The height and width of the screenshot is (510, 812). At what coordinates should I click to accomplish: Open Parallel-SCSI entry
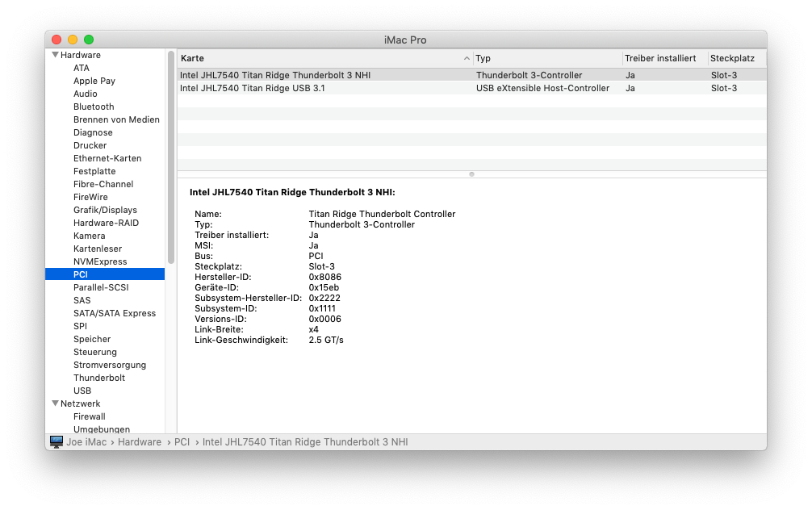[x=101, y=287]
